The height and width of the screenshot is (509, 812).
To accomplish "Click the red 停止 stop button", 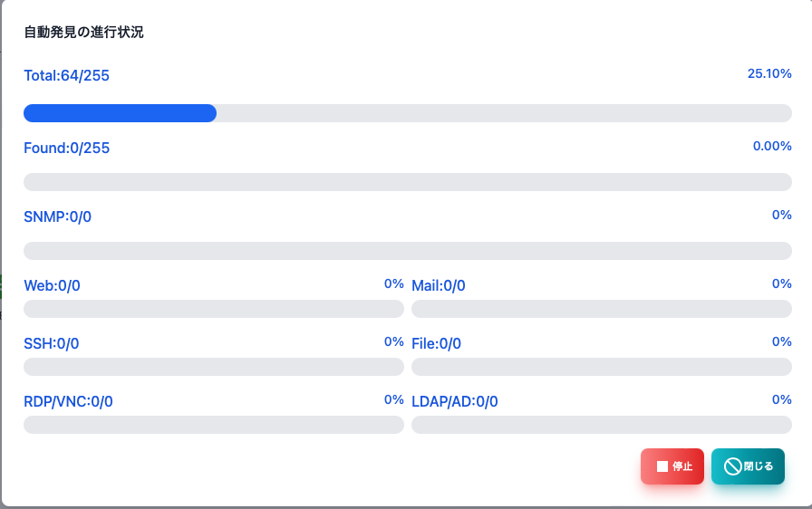I will tap(672, 466).
